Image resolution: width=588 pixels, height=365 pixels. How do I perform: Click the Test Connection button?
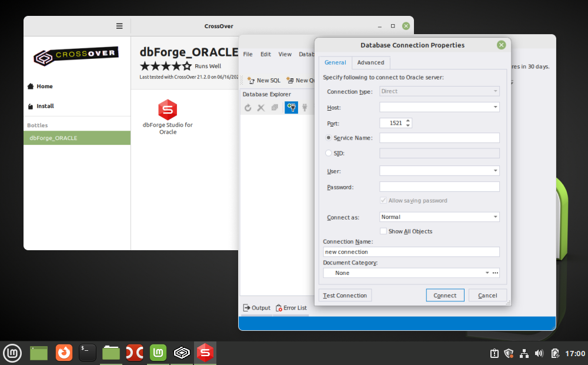345,296
